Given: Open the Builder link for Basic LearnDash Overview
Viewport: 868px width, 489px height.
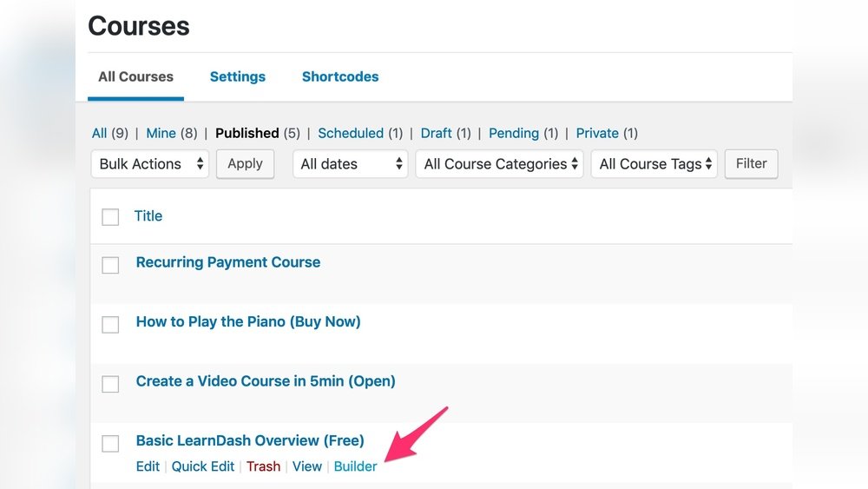Looking at the screenshot, I should tap(355, 466).
